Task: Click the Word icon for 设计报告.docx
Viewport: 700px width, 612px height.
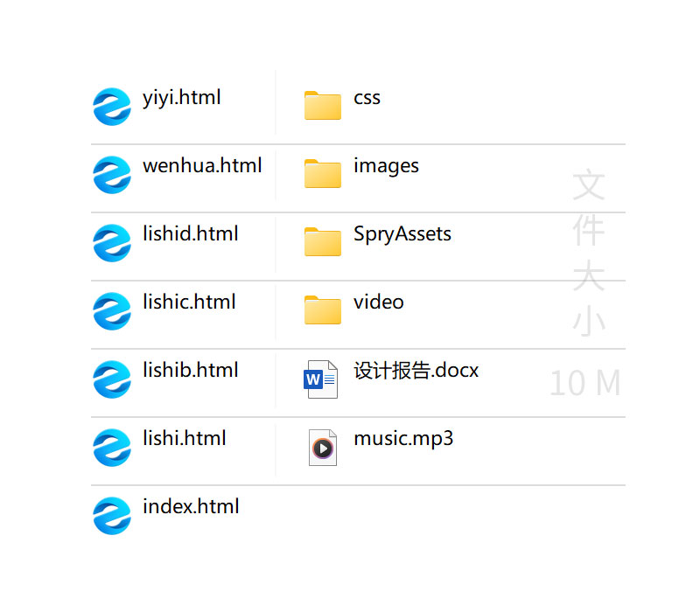Action: point(321,379)
